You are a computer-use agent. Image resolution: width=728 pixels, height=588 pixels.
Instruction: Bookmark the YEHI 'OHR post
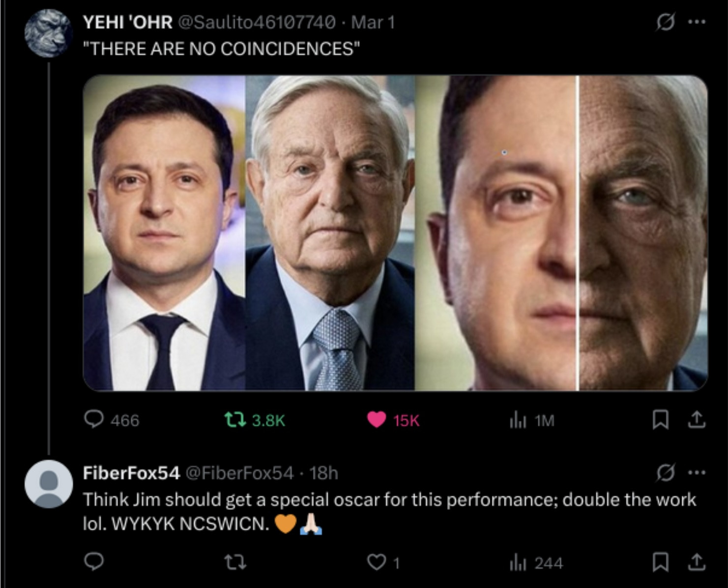pyautogui.click(x=660, y=419)
